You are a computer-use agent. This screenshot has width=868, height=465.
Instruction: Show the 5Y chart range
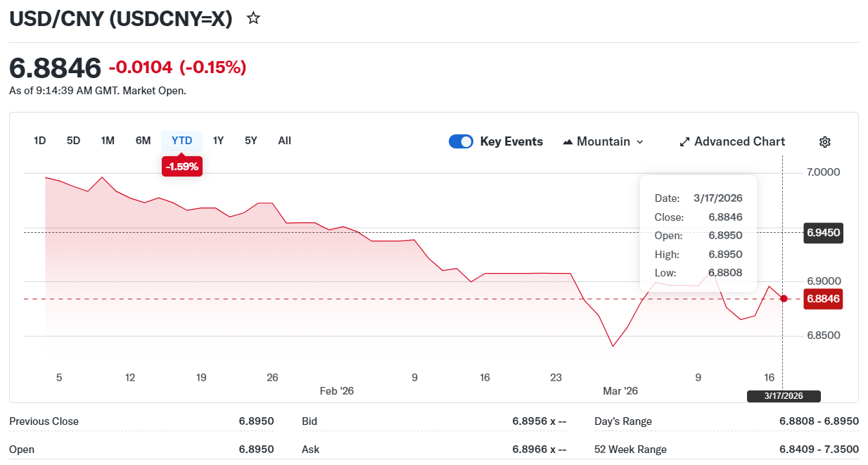251,141
